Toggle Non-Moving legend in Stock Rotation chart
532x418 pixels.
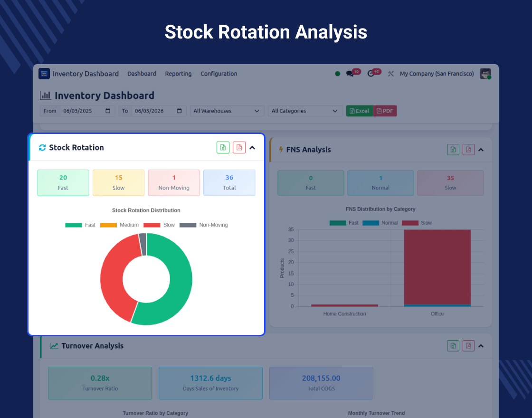[x=204, y=225]
